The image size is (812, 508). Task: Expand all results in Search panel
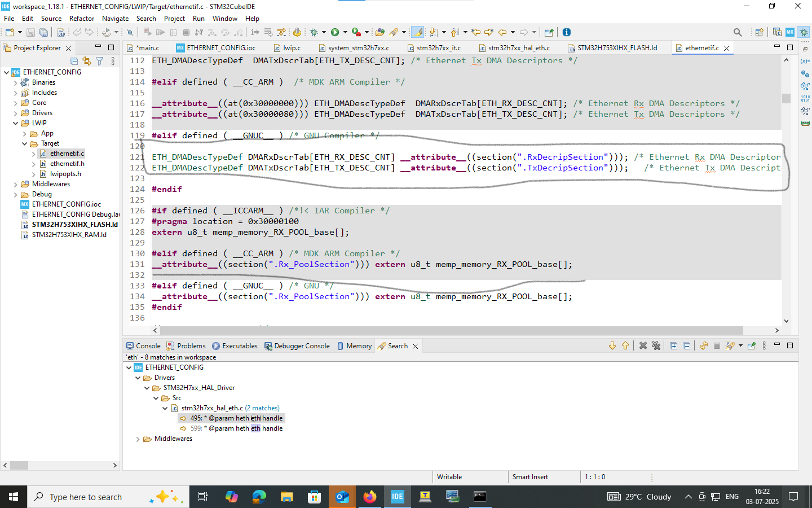(x=673, y=346)
